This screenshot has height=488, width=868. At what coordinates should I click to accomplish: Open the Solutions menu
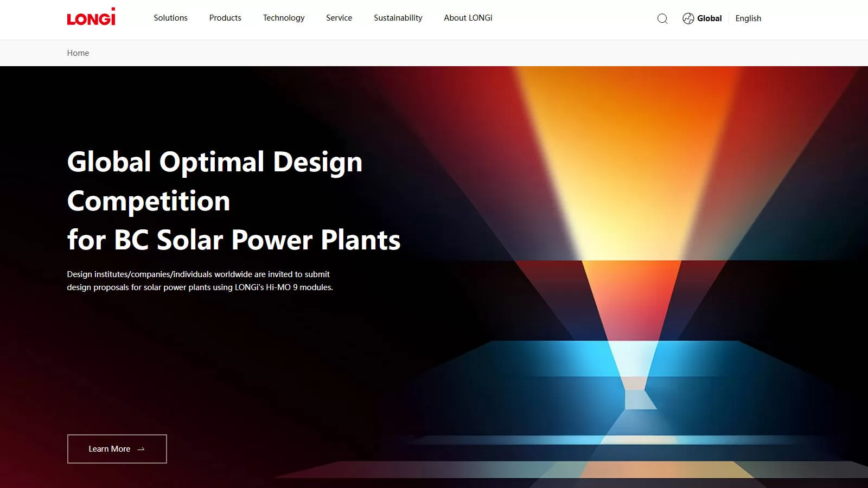pyautogui.click(x=170, y=18)
